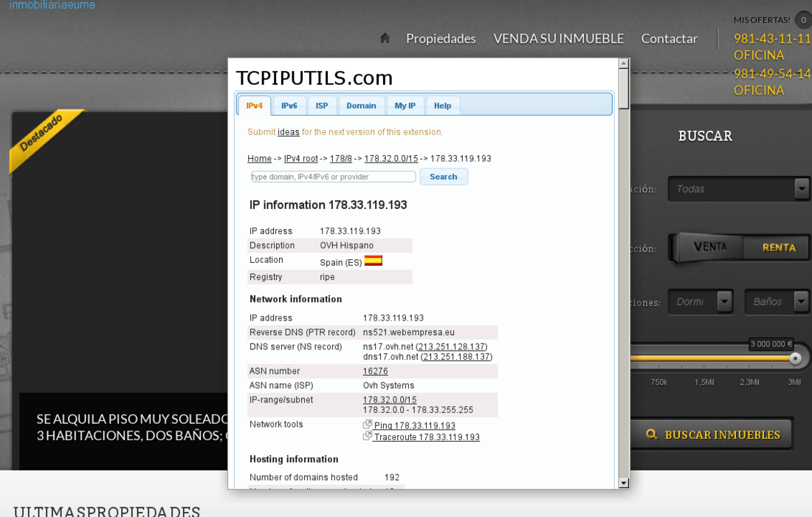Click the inmobiliariaeume site title
Image resolution: width=812 pixels, height=517 pixels.
click(x=52, y=5)
